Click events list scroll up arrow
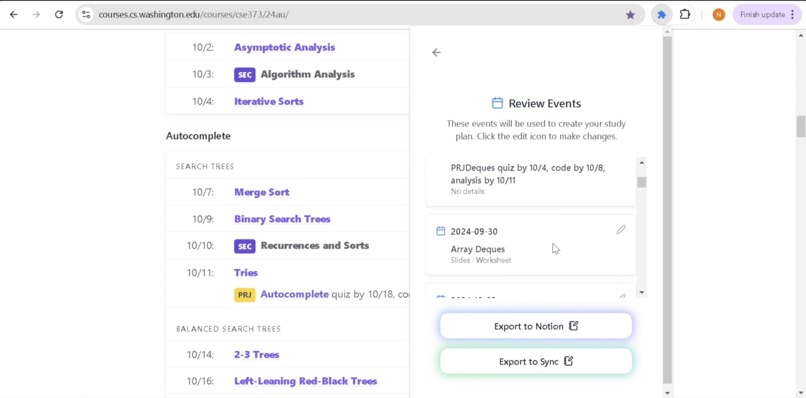806x398 pixels. (x=642, y=162)
